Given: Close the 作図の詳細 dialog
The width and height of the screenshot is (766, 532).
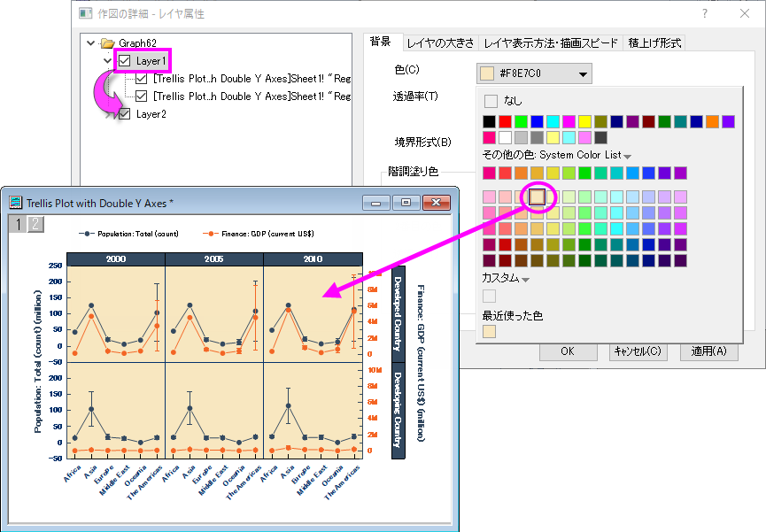Looking at the screenshot, I should (745, 13).
